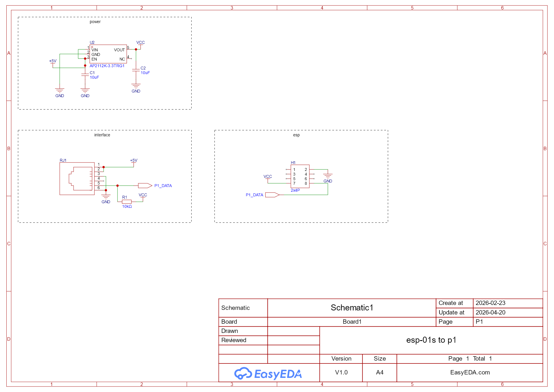This screenshot has height=392, width=554.
Task: Click pin number 7 on header H1
Action: (x=294, y=183)
